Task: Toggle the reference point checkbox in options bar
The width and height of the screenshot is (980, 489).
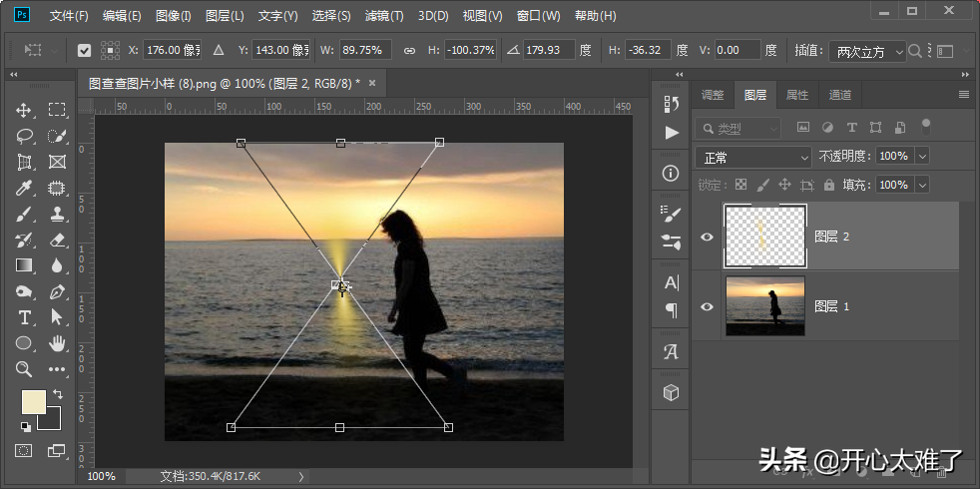Action: (84, 50)
